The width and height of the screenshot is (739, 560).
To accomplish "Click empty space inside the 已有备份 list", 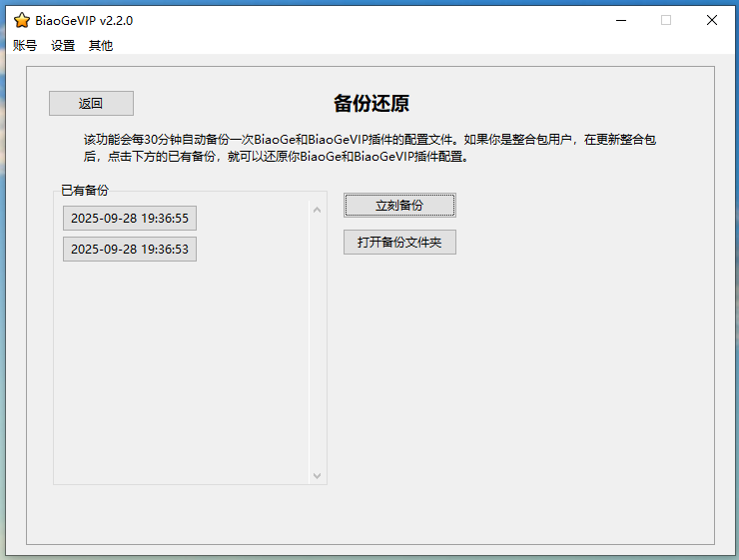I will (180, 379).
